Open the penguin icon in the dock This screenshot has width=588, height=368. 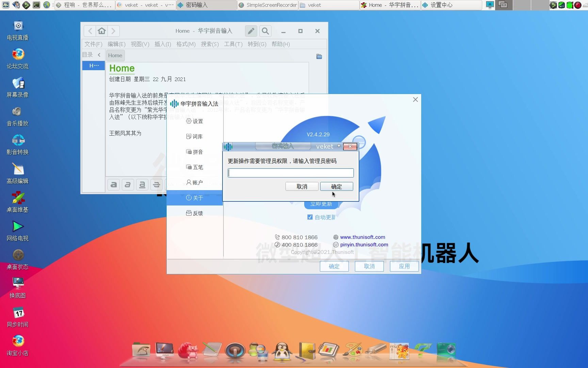(282, 351)
